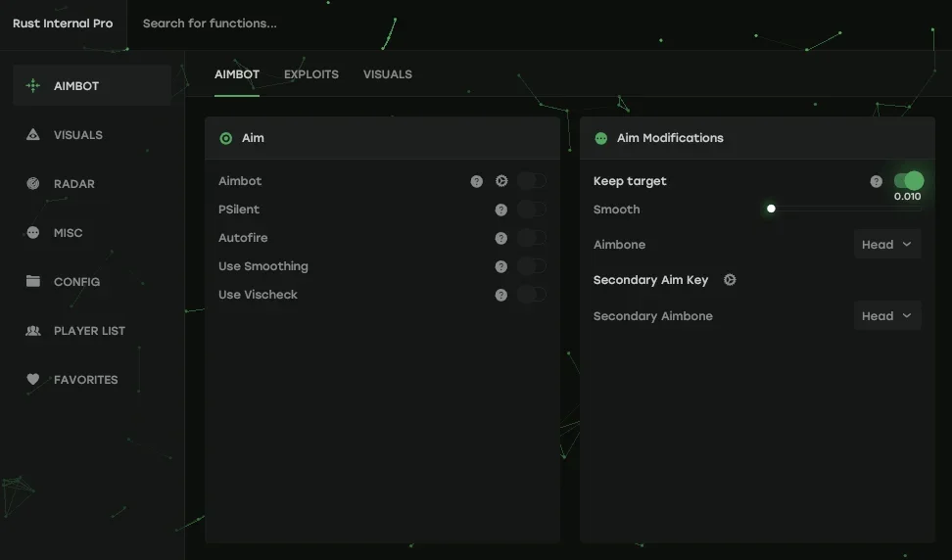The width and height of the screenshot is (952, 560).
Task: Click the green target icon in the Aim header
Action: click(x=226, y=138)
